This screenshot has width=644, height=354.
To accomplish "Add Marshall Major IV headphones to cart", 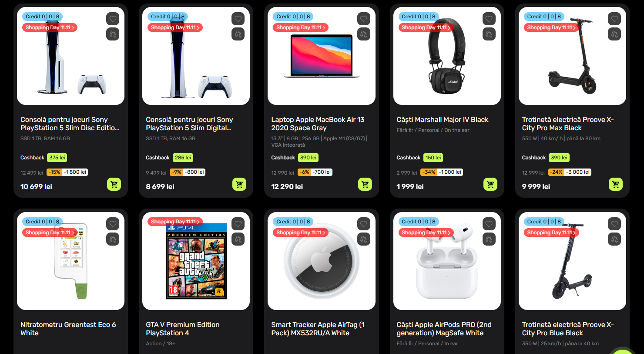I will 490,184.
